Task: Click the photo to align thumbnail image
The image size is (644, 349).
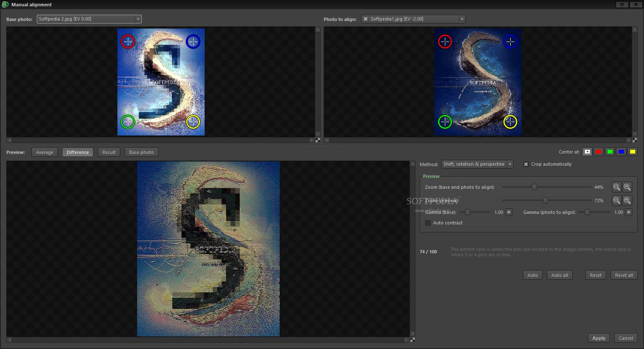Action: click(478, 82)
